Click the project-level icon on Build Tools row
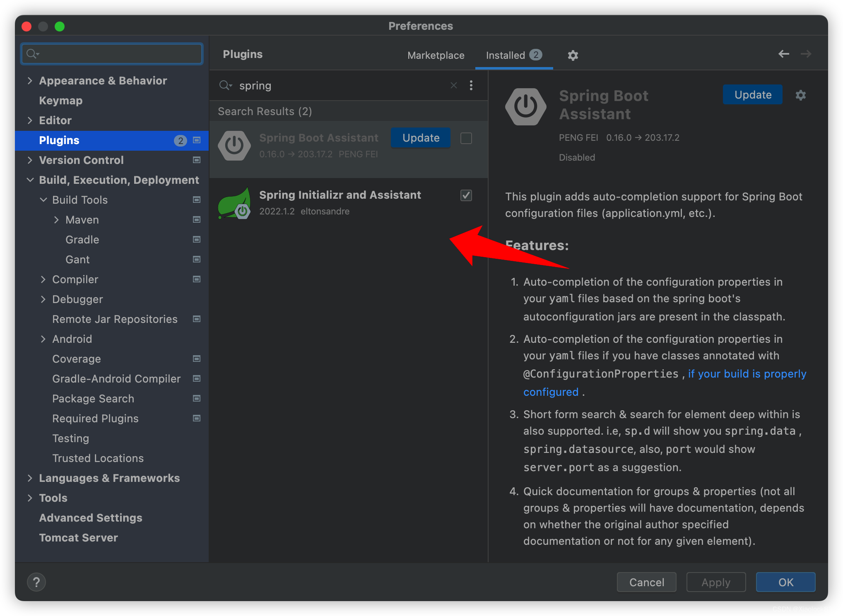 point(197,200)
